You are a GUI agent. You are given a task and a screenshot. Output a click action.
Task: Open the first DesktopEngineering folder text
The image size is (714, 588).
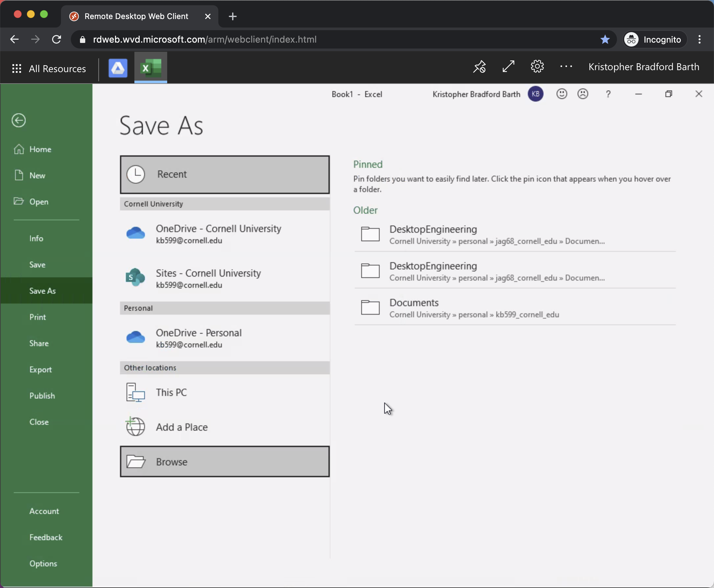click(x=433, y=229)
